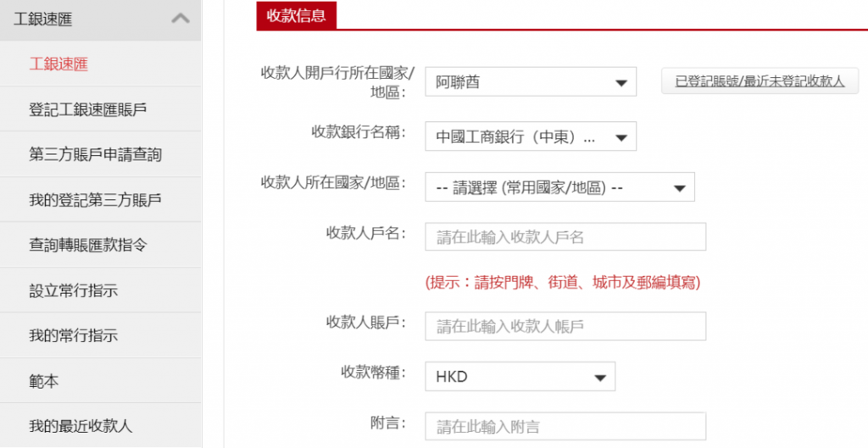This screenshot has width=868, height=448.
Task: Click the red address hint text 提示
Action: pyautogui.click(x=563, y=283)
